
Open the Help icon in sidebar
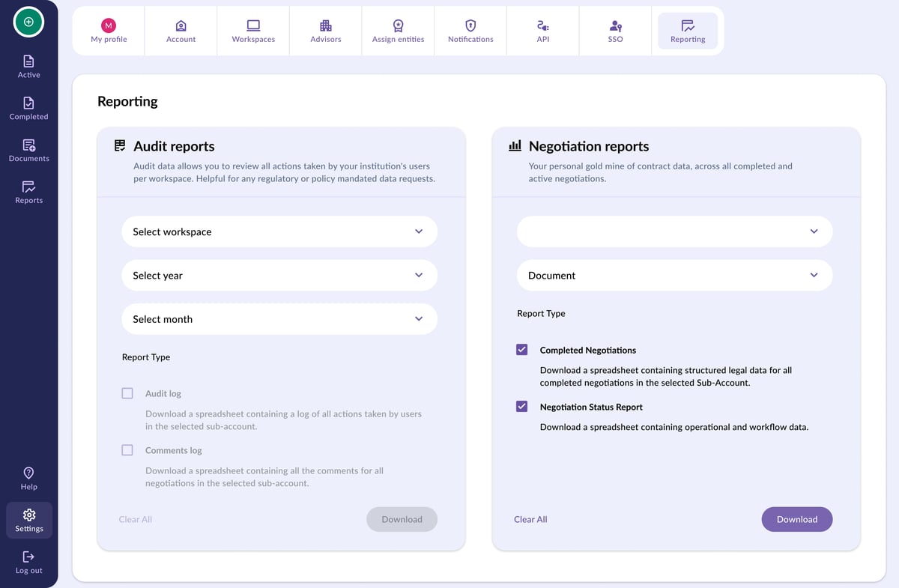tap(28, 479)
